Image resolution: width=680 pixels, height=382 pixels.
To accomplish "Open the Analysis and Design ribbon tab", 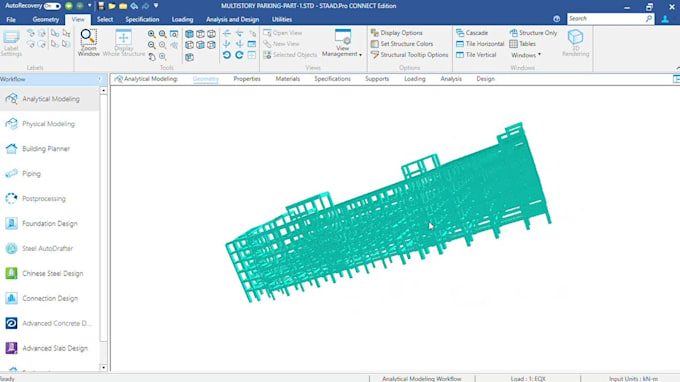I will pyautogui.click(x=232, y=20).
